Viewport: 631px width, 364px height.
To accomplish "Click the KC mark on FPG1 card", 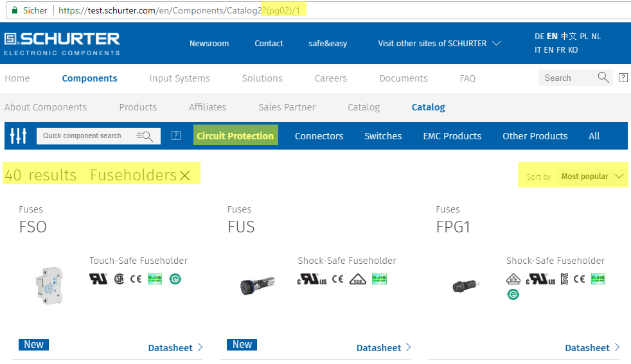I will click(x=565, y=279).
